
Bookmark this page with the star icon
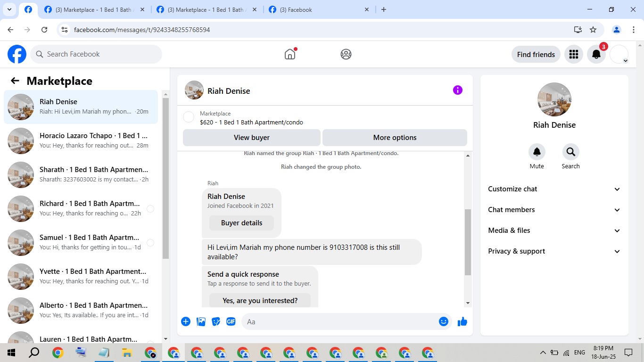point(593,30)
